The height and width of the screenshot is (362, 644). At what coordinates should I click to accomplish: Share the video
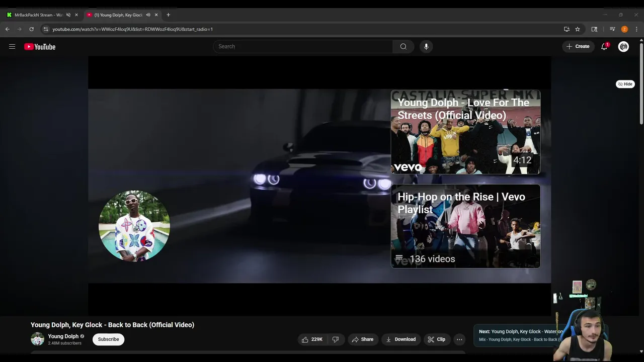pos(362,339)
